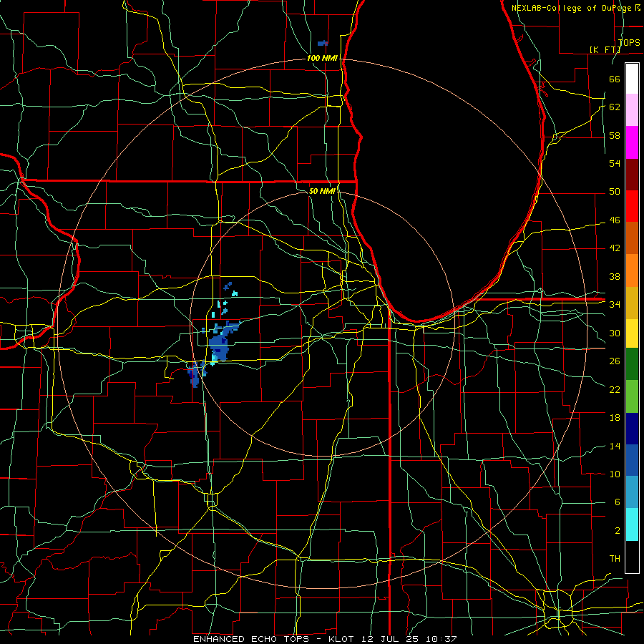This screenshot has height=644, width=644.
Task: Click the "TH" threshold label
Action: pyautogui.click(x=615, y=559)
